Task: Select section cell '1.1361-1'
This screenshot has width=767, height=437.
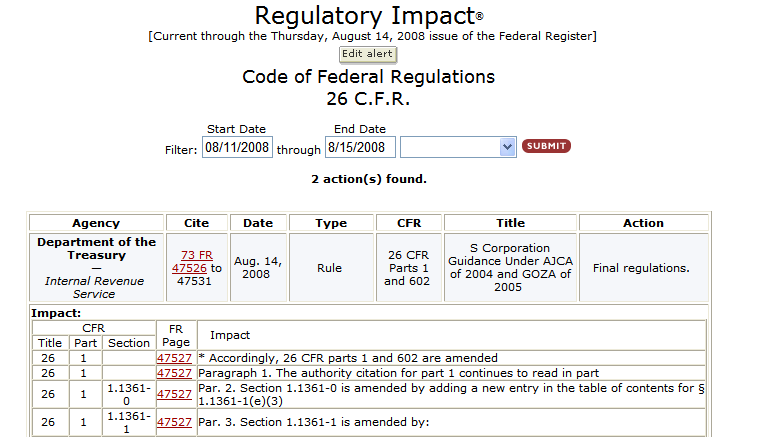Action: (129, 422)
